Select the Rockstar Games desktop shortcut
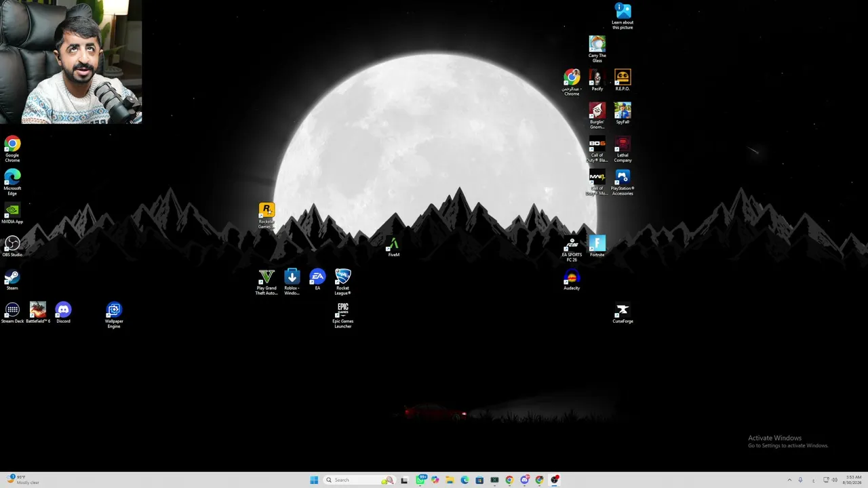Viewport: 868px width, 488px height. pos(267,216)
